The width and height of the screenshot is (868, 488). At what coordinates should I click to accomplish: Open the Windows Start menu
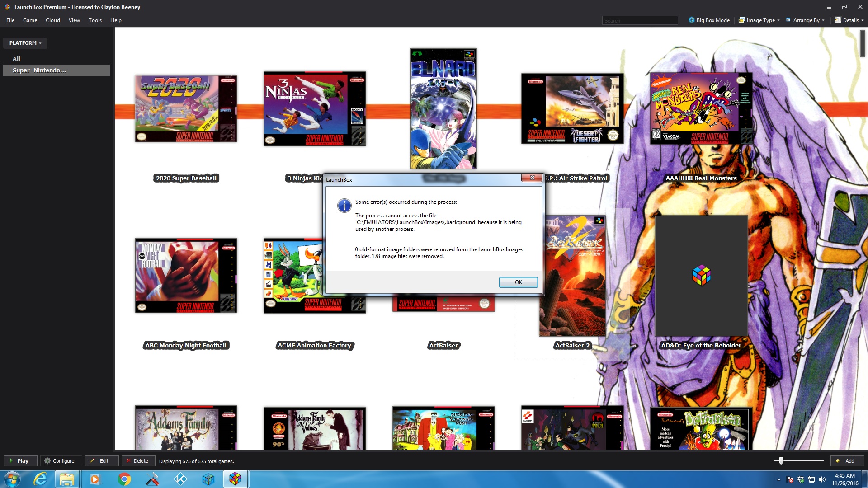pos(12,479)
